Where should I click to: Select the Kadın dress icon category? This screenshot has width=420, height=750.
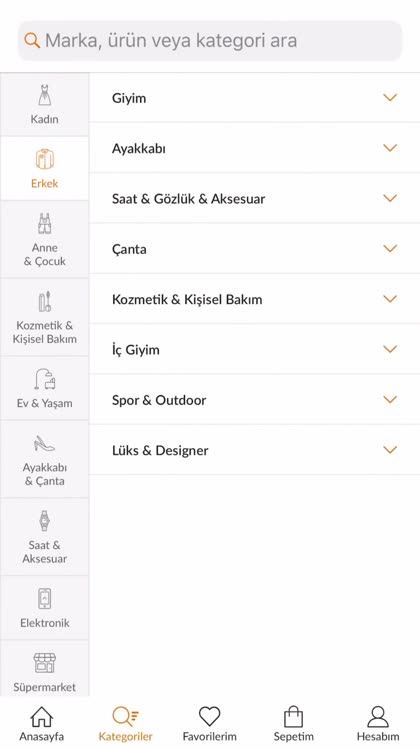(44, 95)
